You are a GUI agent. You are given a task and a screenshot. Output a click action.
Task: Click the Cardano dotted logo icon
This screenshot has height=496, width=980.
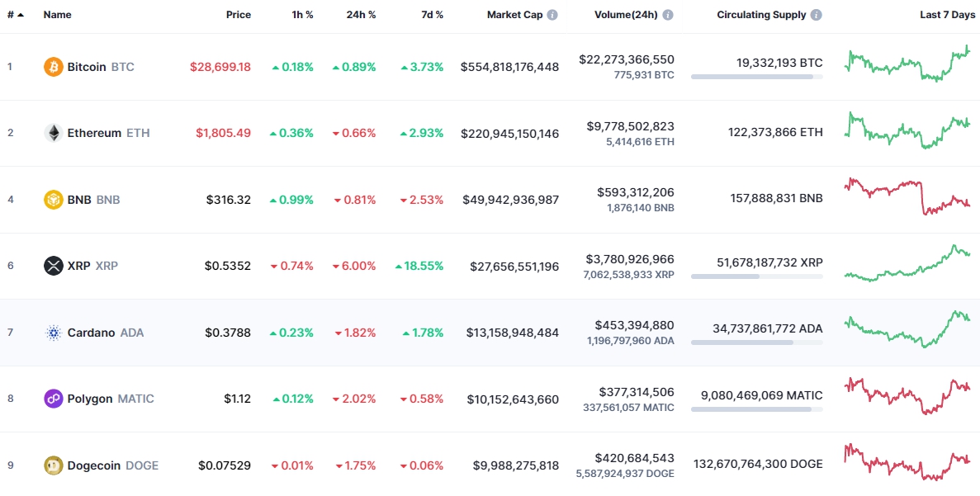pyautogui.click(x=53, y=333)
